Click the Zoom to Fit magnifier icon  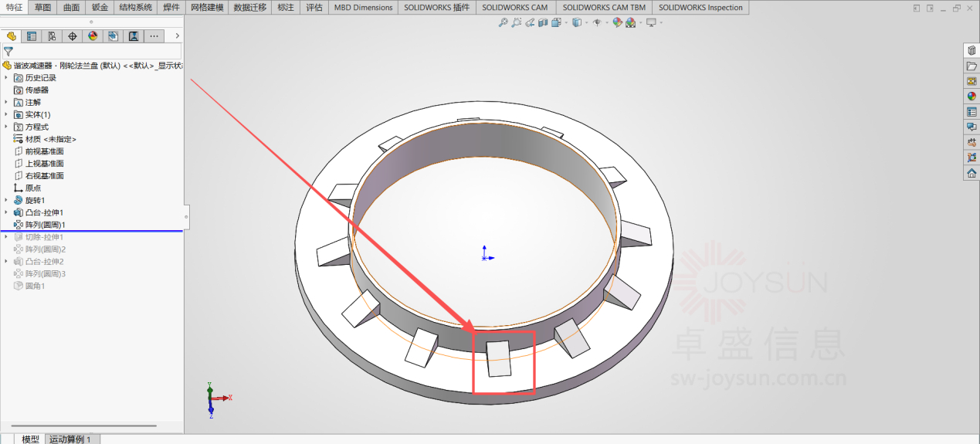[x=503, y=22]
